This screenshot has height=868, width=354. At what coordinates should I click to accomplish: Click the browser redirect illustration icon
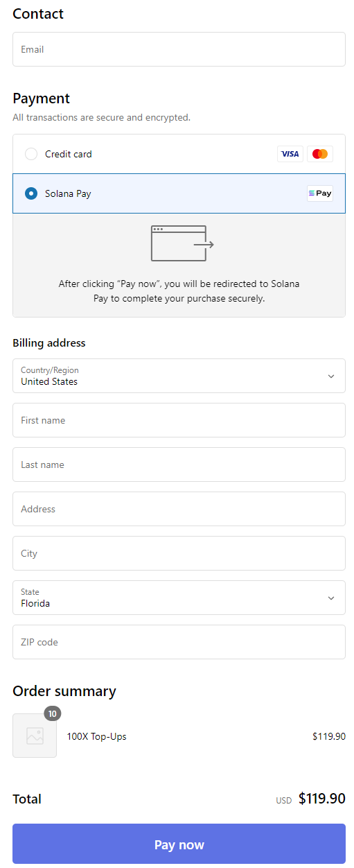(x=182, y=243)
